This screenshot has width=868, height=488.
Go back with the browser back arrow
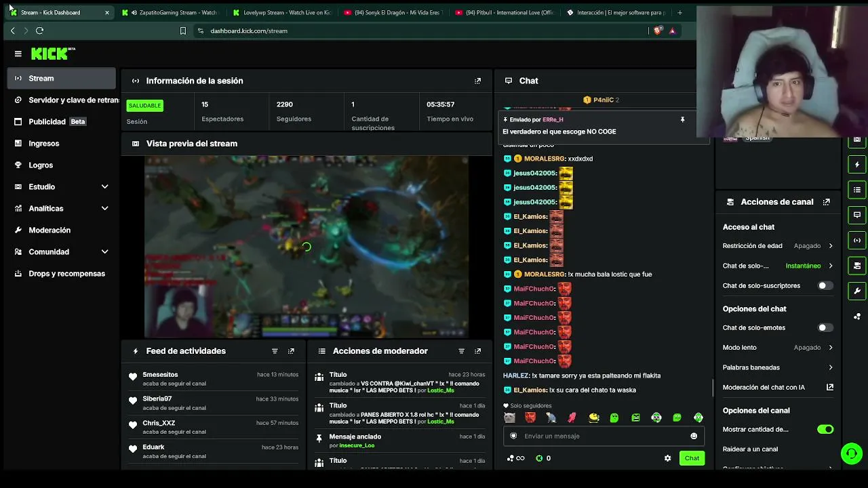pyautogui.click(x=12, y=30)
